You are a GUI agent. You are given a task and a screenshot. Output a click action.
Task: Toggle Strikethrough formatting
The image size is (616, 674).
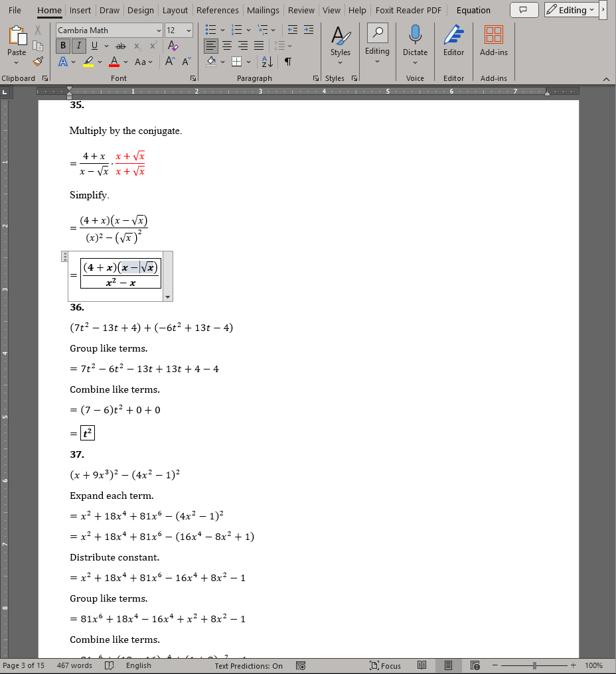[x=121, y=46]
